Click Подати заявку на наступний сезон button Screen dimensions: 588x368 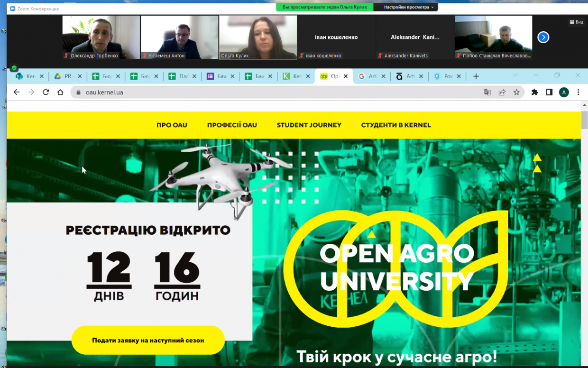coord(148,340)
